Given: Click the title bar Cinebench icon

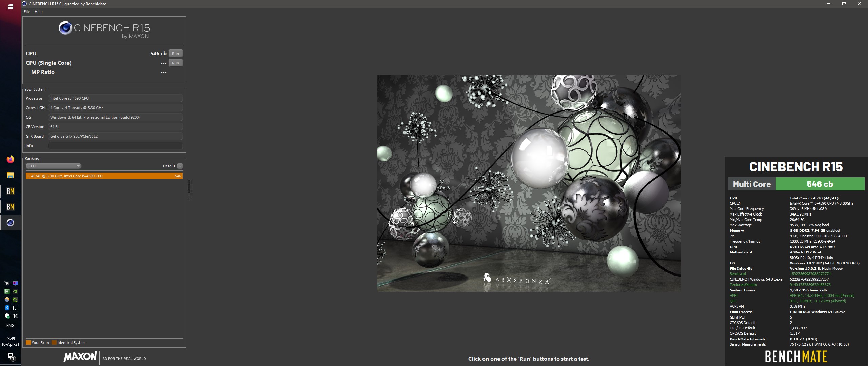Looking at the screenshot, I should (24, 4).
